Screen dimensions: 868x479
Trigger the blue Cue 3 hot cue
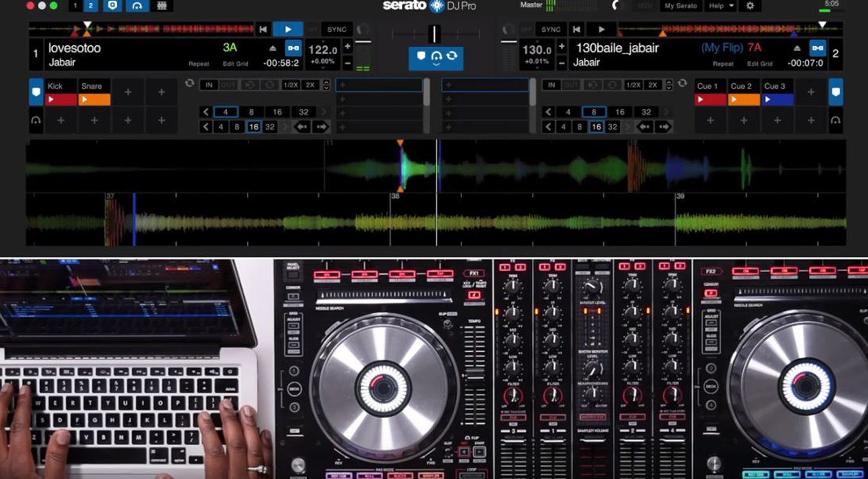[778, 100]
